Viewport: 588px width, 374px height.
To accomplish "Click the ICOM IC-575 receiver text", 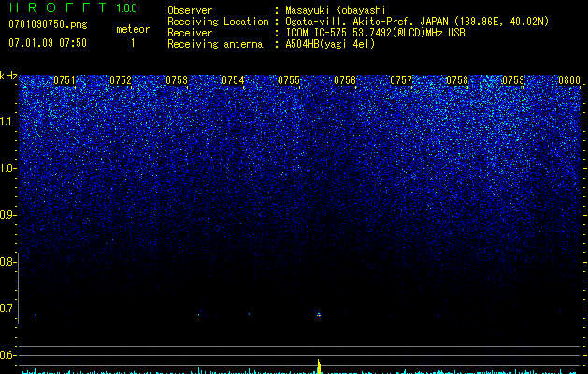I will 375,33.
